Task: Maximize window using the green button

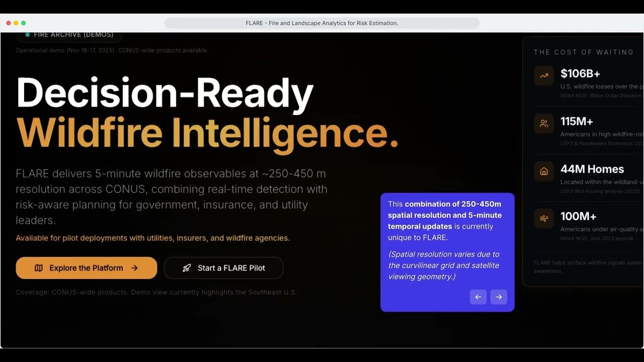Action: (x=24, y=23)
